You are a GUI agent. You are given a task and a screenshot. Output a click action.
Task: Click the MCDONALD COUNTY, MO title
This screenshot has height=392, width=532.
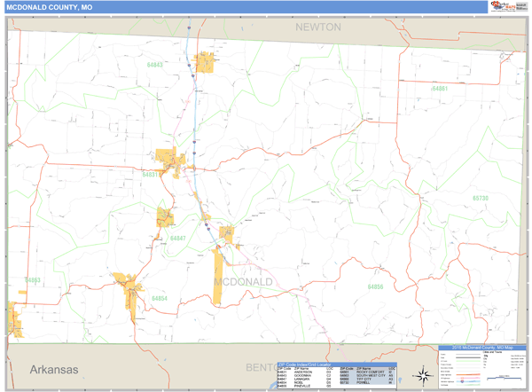click(x=49, y=7)
